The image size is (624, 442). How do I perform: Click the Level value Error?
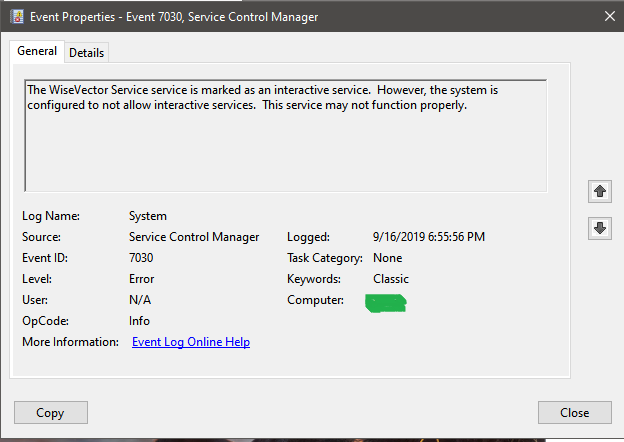coord(141,279)
